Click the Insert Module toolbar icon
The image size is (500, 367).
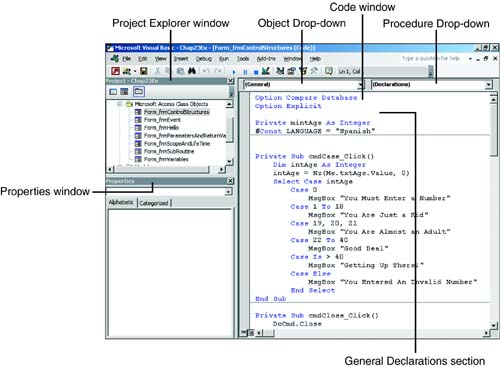click(x=127, y=71)
